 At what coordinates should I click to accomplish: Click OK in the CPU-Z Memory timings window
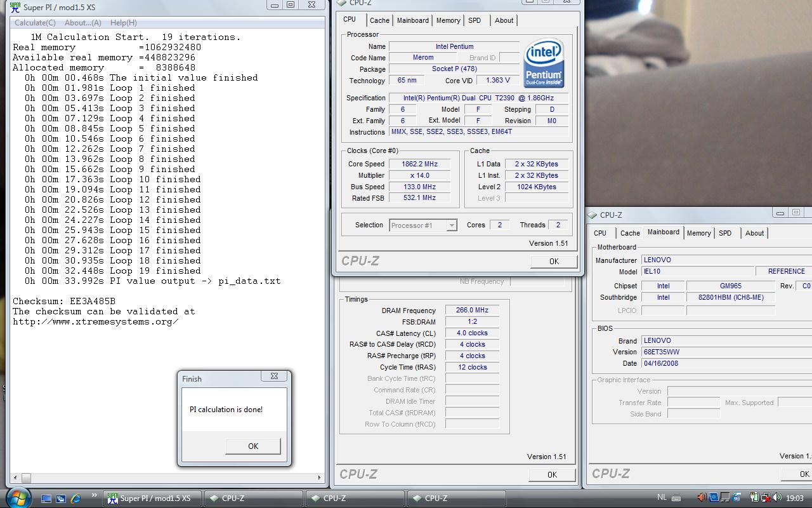(552, 474)
